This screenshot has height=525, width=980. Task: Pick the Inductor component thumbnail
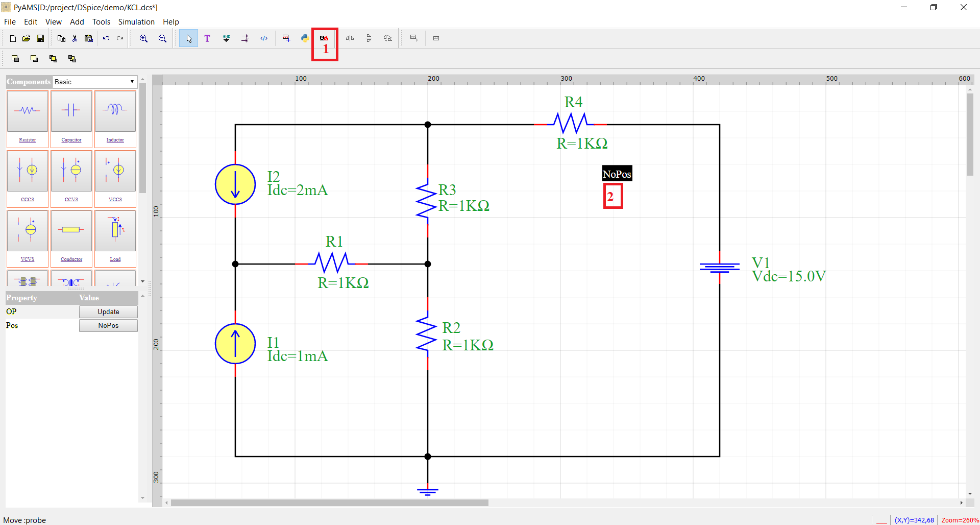pyautogui.click(x=115, y=111)
